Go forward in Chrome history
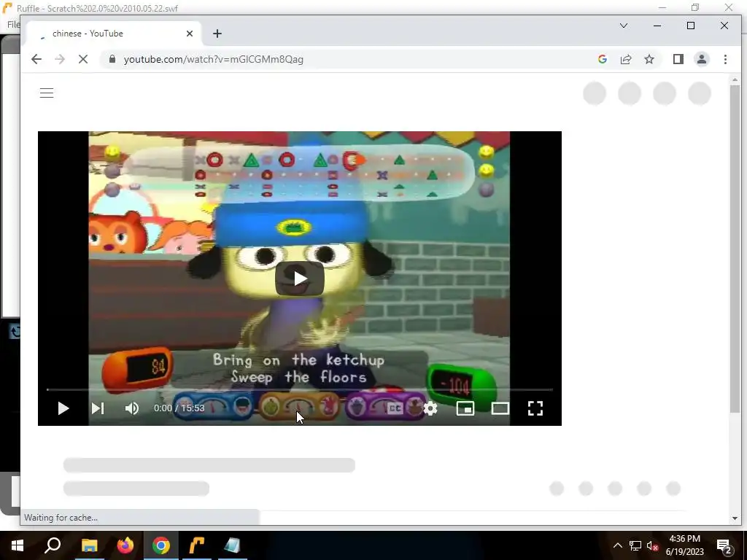This screenshot has height=560, width=747. 60,59
